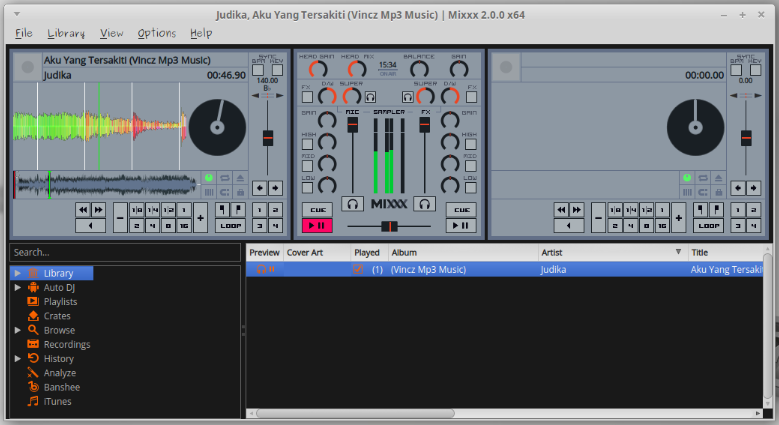Open the Help menu
The height and width of the screenshot is (425, 779).
point(201,33)
